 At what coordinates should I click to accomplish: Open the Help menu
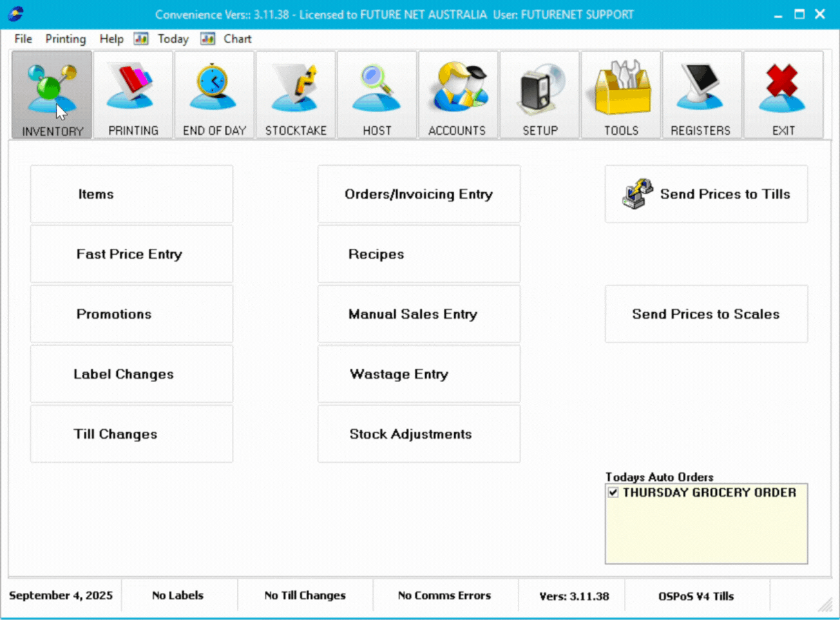click(x=111, y=39)
